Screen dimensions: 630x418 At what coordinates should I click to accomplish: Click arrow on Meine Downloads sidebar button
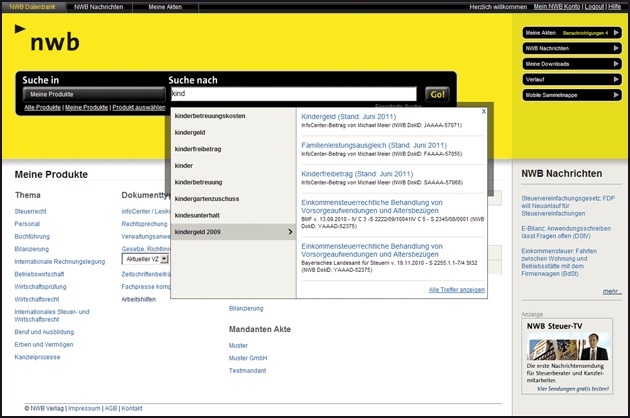click(x=615, y=64)
